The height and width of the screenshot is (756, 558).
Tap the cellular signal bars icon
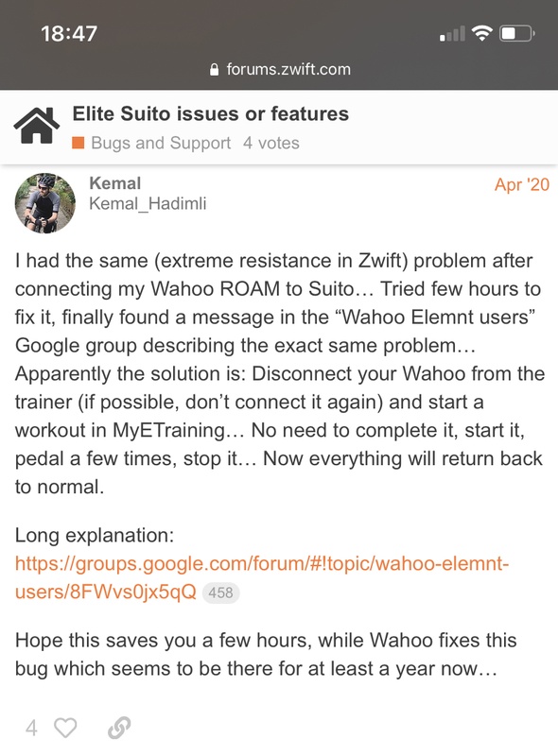[452, 34]
